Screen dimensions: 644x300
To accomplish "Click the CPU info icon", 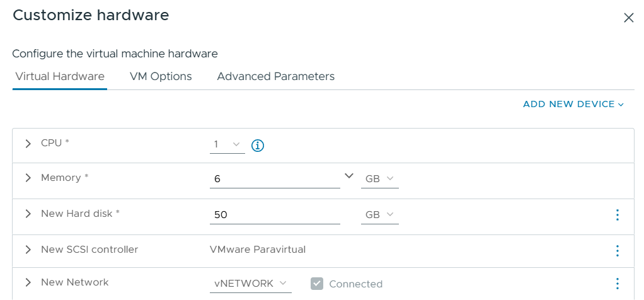I will (257, 146).
